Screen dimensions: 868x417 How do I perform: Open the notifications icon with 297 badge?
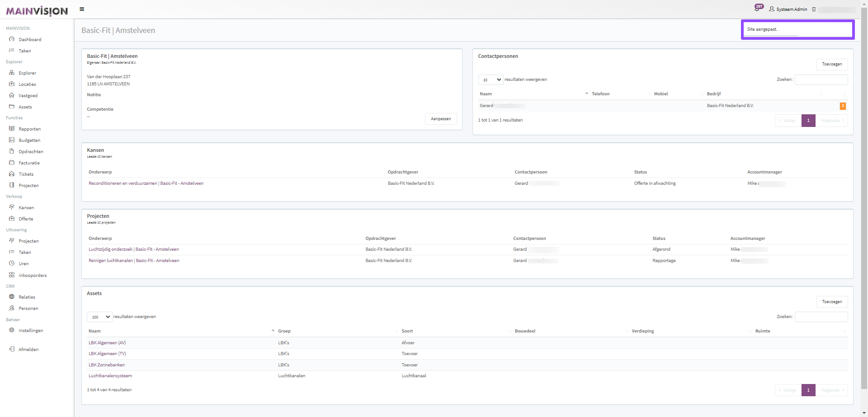[757, 9]
